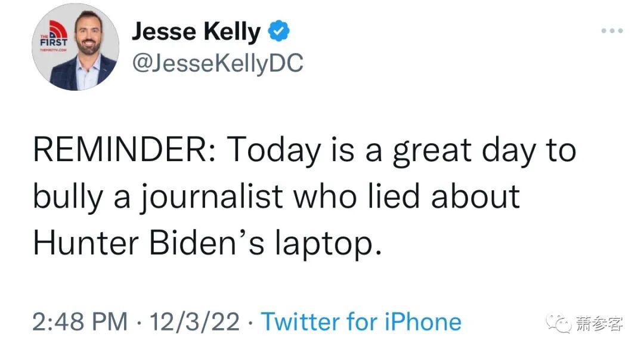This screenshot has height=352, width=644.
Task: Click the word bully in the tweet
Action: [66, 197]
